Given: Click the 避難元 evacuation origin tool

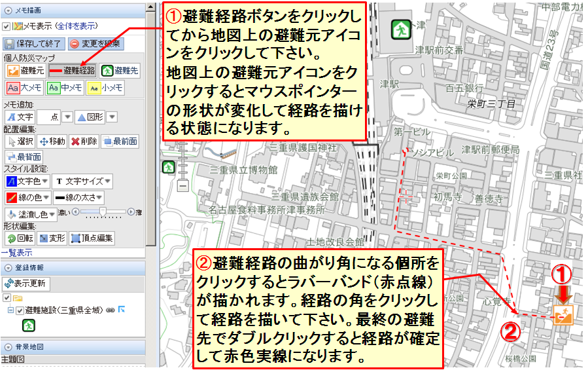Looking at the screenshot, I should point(25,71).
